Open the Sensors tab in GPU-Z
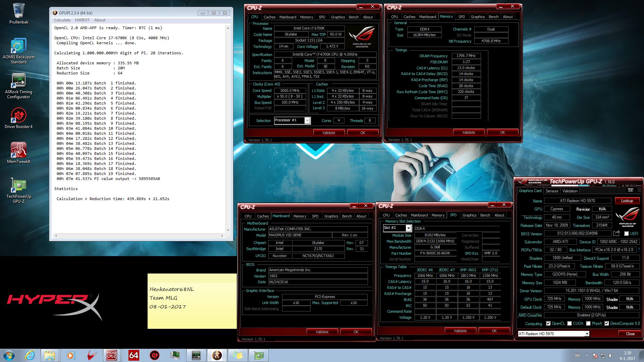 (552, 191)
